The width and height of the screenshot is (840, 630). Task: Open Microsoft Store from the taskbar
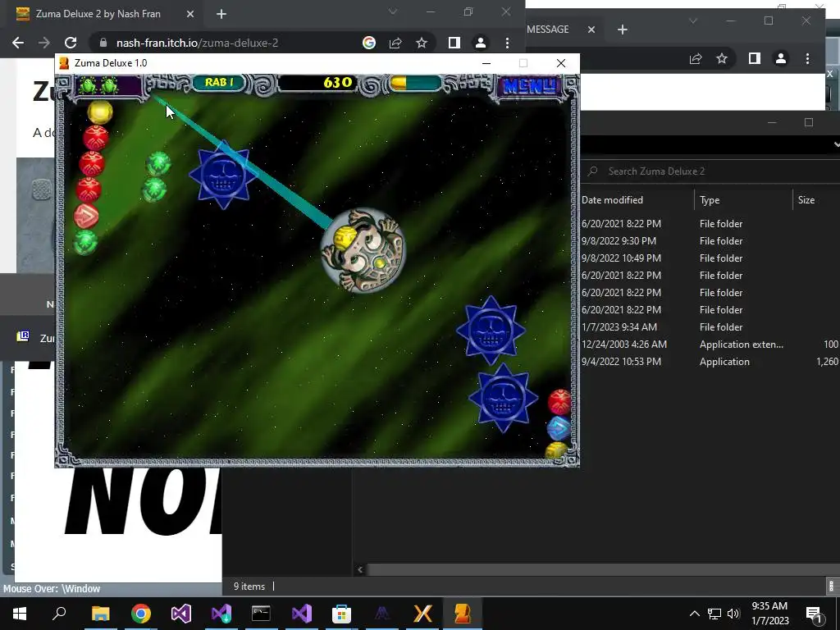[341, 614]
